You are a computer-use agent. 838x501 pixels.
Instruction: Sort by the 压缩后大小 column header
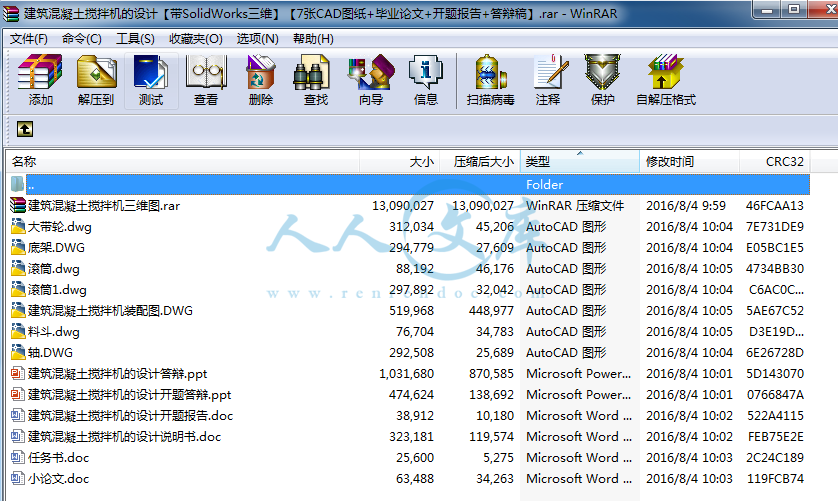tap(480, 161)
